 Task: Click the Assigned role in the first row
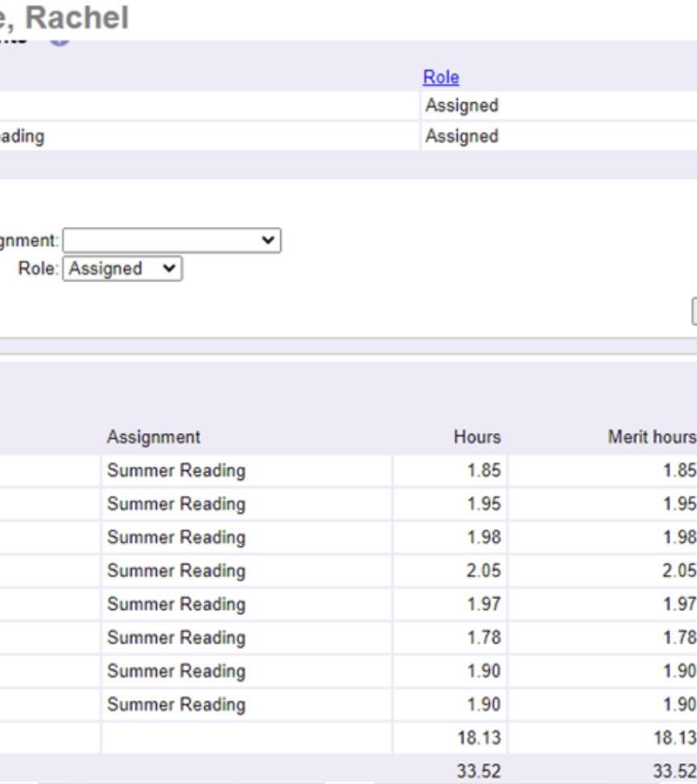point(461,105)
